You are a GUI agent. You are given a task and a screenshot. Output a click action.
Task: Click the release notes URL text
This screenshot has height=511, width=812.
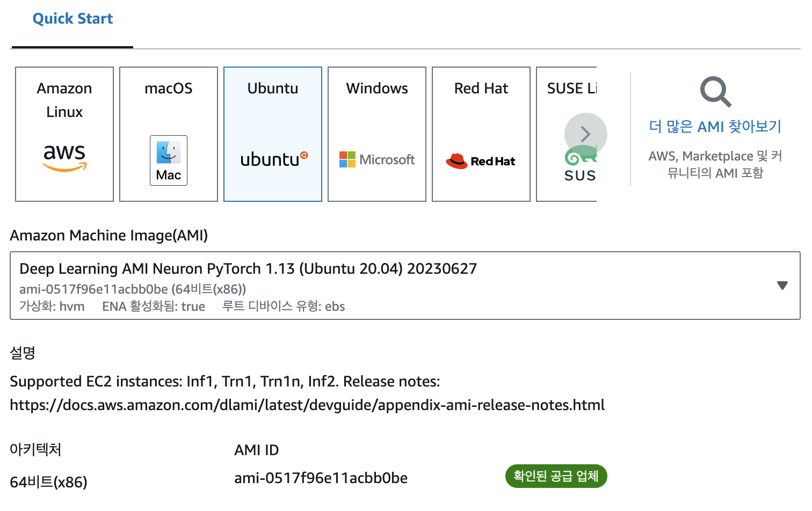coord(307,405)
